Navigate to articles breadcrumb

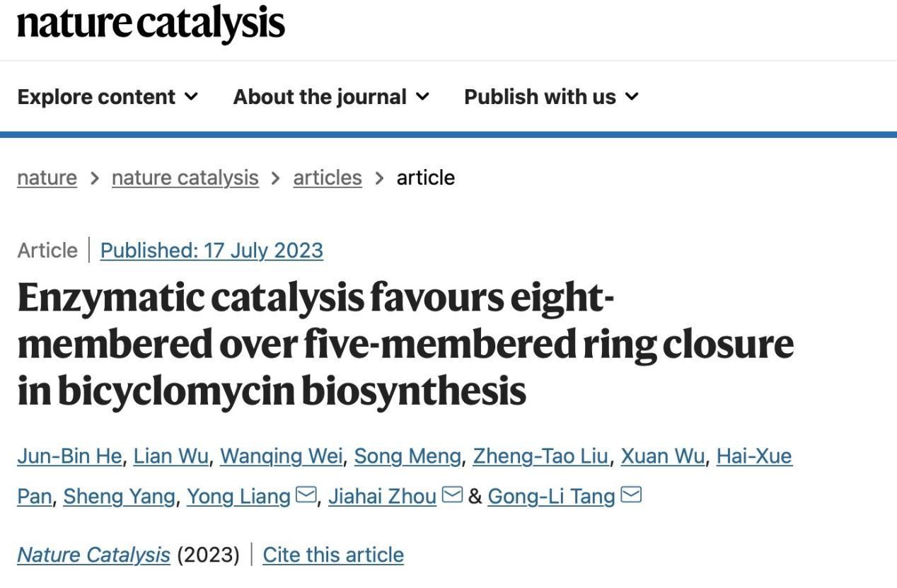coord(328,178)
